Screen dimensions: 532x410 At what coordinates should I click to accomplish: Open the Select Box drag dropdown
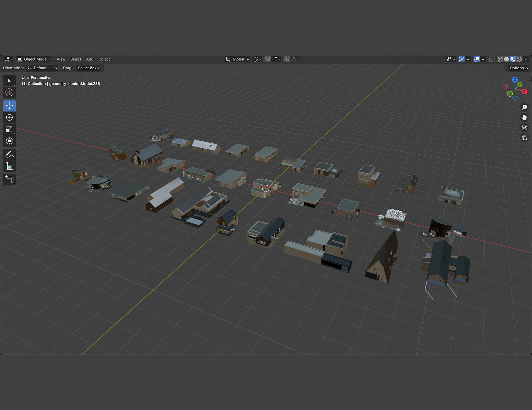tap(89, 68)
